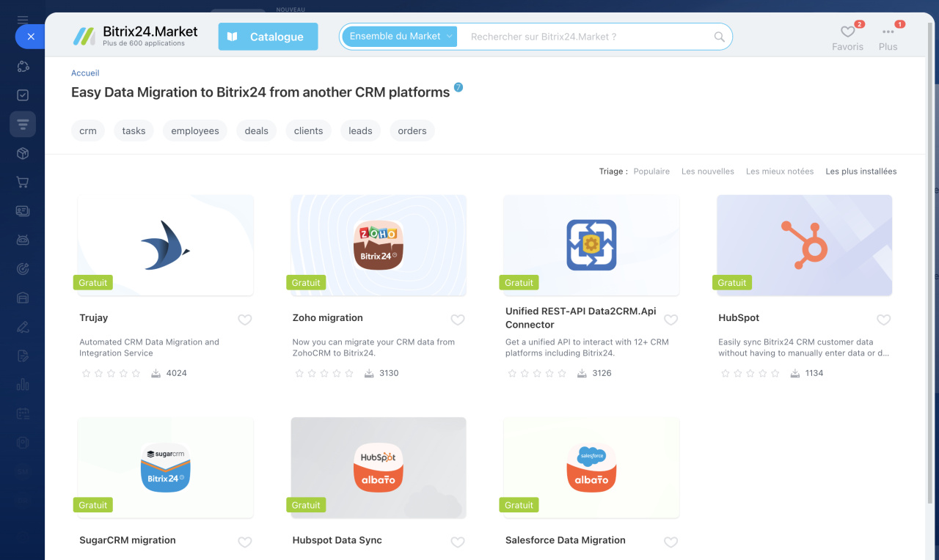Image resolution: width=939 pixels, height=560 pixels.
Task: Open Salesforce Data Migration thumbnail
Action: click(x=591, y=468)
